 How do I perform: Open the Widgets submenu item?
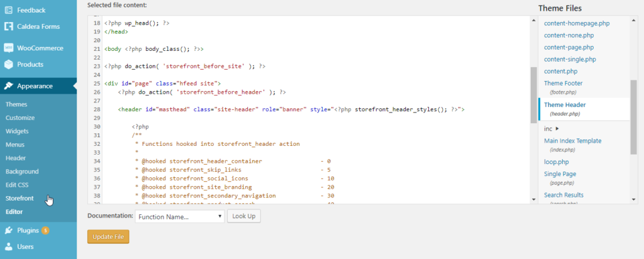(17, 131)
